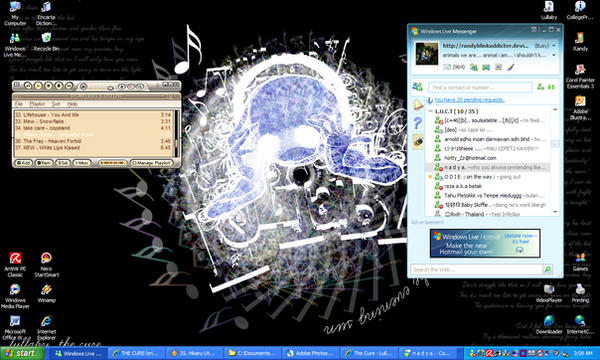Click Messenger paintbrush color scheme icon
The width and height of the screenshot is (600, 360).
coord(510,67)
